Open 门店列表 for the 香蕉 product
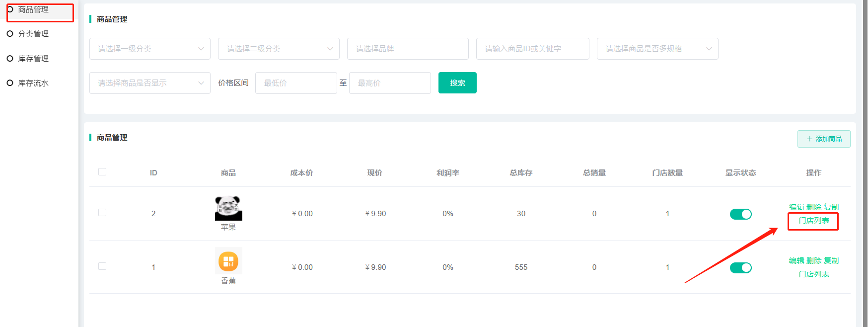 [x=814, y=274]
